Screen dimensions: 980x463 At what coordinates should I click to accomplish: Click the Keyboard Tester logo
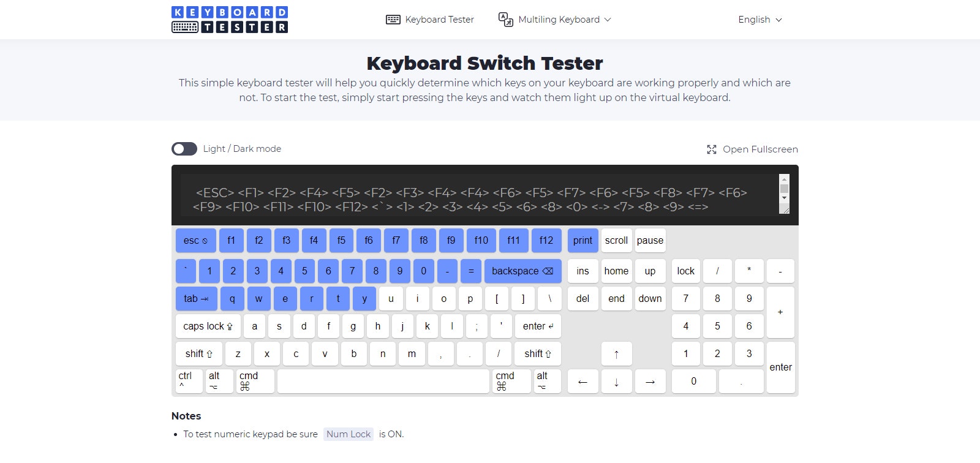(x=230, y=20)
